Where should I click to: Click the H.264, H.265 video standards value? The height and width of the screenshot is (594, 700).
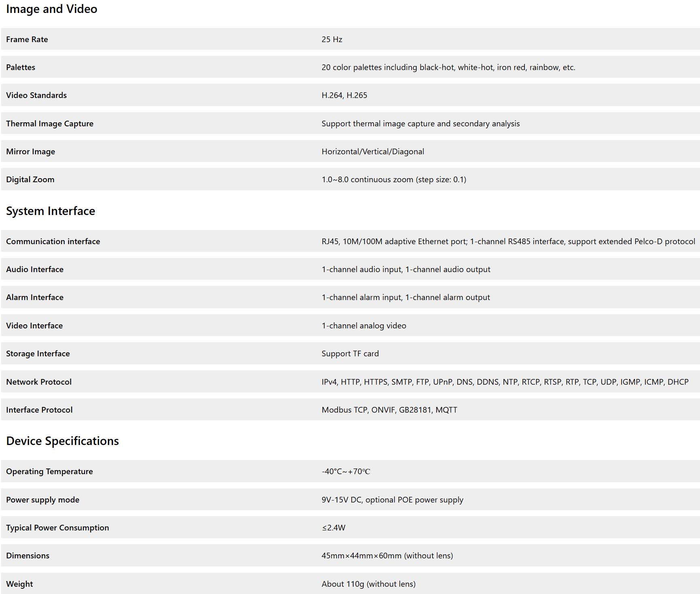pos(344,95)
